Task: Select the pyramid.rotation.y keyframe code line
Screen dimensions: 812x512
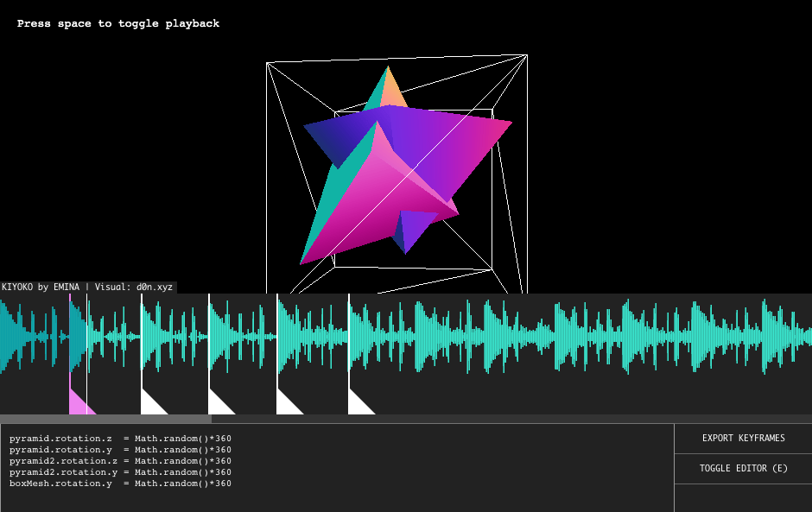Action: click(x=121, y=449)
